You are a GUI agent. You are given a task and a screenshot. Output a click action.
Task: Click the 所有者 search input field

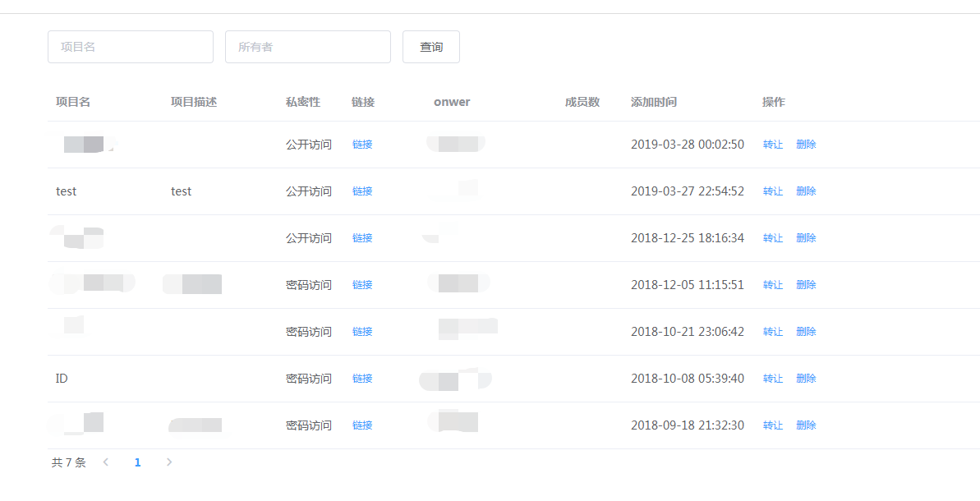pyautogui.click(x=307, y=47)
